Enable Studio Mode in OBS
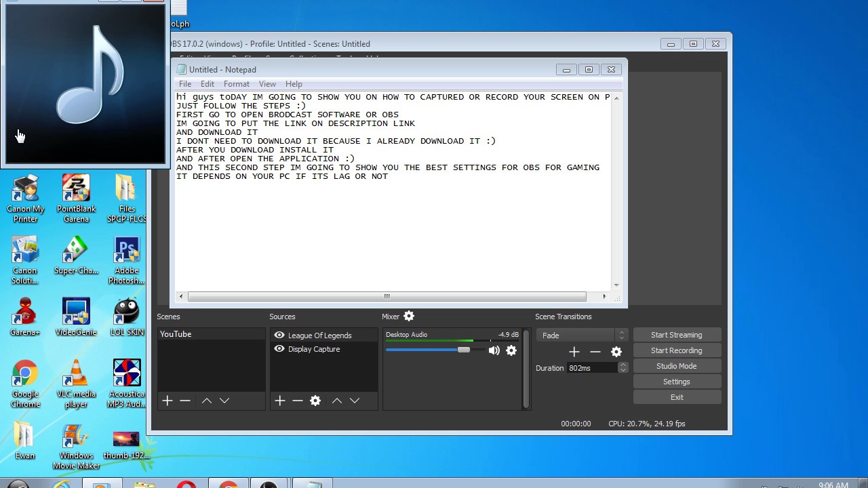The width and height of the screenshot is (868, 488). click(677, 366)
